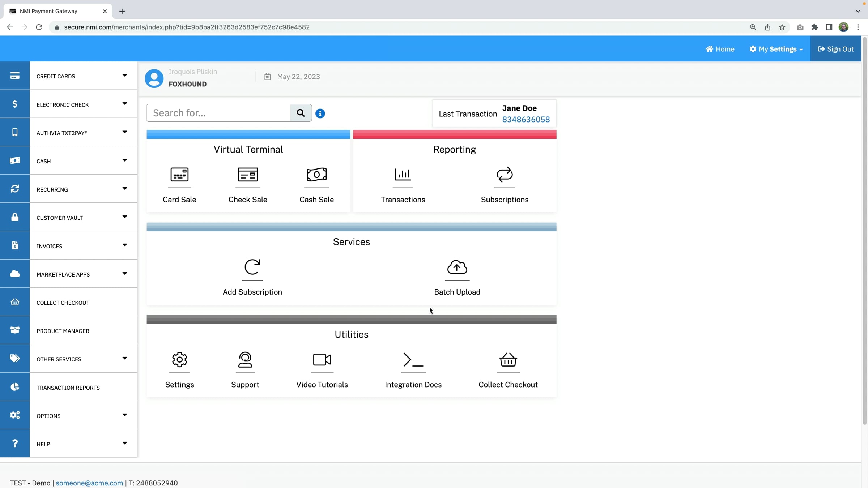The width and height of the screenshot is (868, 488).
Task: Click the Check Sale icon
Action: [248, 175]
